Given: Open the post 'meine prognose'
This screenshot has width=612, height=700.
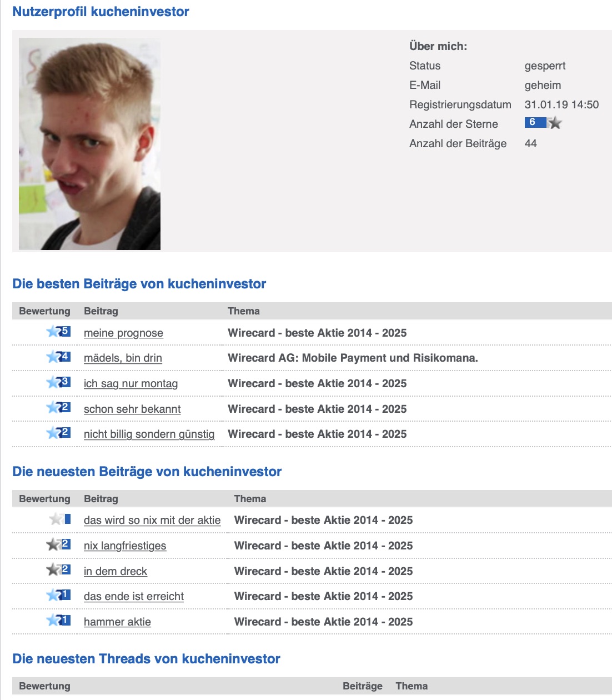Looking at the screenshot, I should tap(123, 333).
